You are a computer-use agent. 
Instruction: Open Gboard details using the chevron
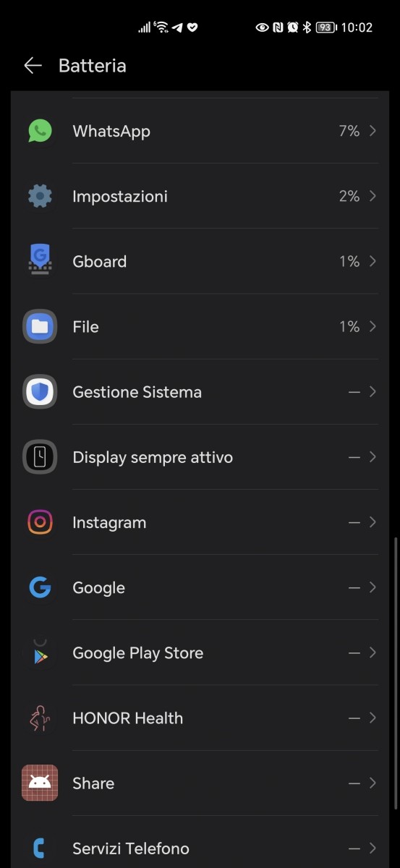pos(373,261)
